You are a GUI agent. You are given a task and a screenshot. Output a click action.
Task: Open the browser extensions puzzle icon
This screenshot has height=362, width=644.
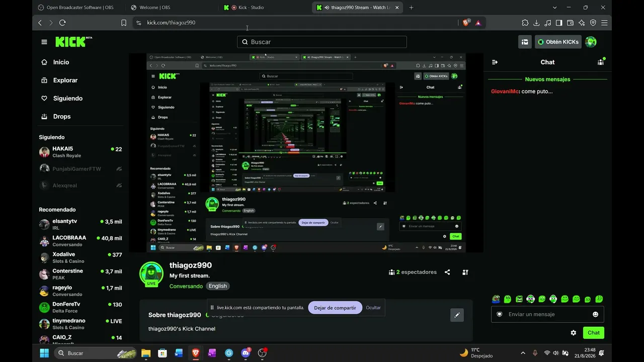coord(525,23)
